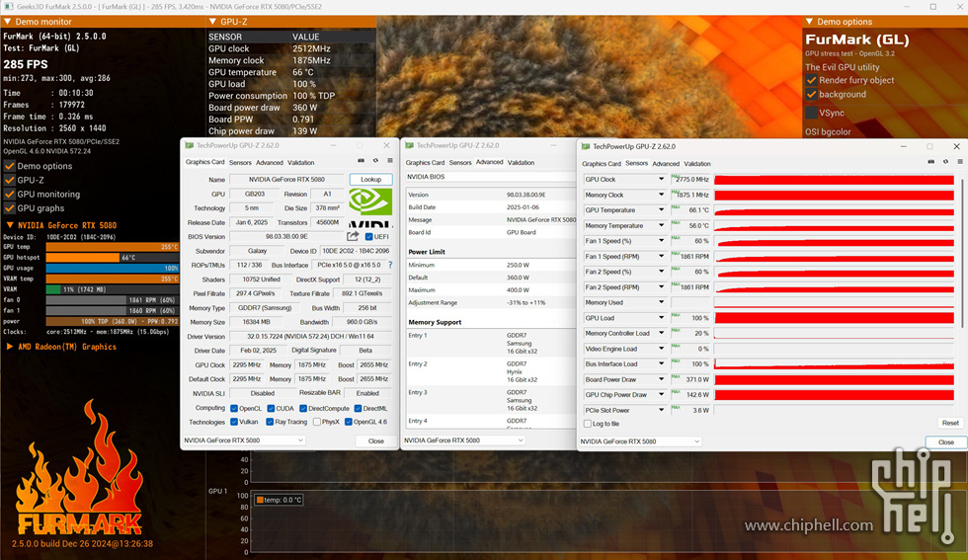This screenshot has height=560, width=968.
Task: Toggle the Demo options checkbox in Demo monitor
Action: (x=9, y=166)
